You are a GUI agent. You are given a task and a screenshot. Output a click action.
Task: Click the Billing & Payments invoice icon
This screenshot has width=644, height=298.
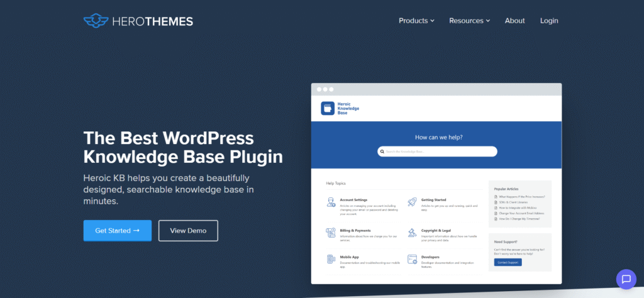[331, 233]
